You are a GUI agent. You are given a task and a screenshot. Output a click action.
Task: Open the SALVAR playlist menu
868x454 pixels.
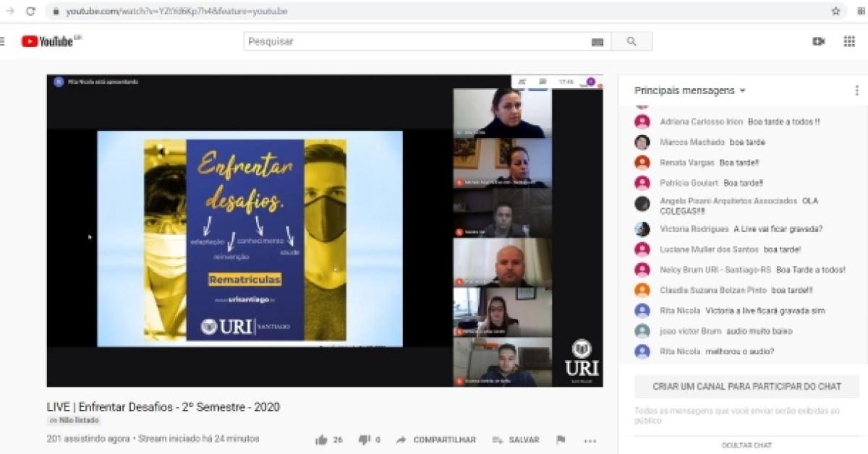click(x=516, y=440)
